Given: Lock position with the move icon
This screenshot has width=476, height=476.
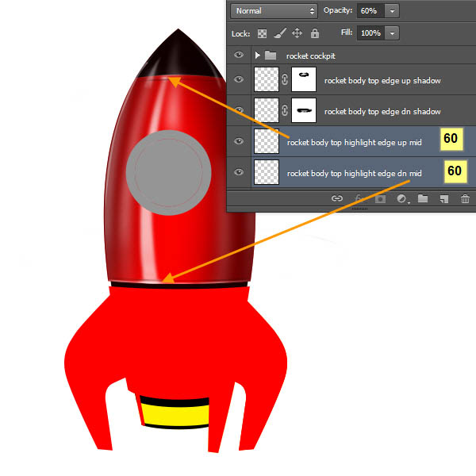Looking at the screenshot, I should pos(297,34).
